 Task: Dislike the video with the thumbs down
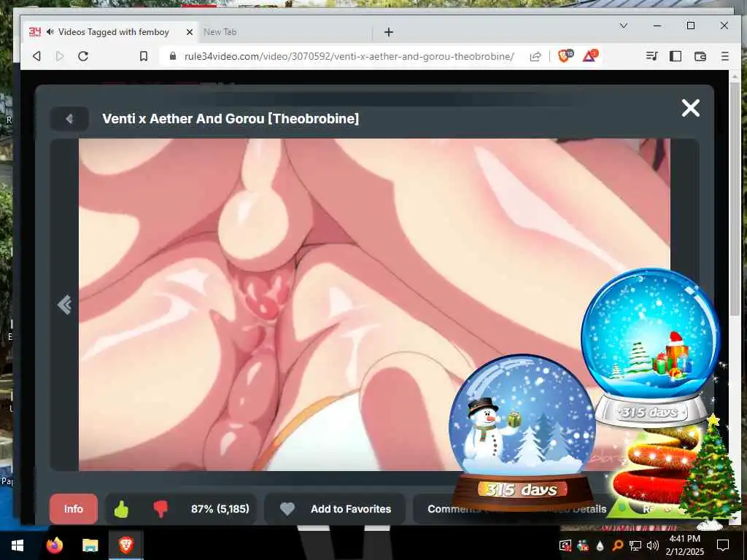(160, 510)
